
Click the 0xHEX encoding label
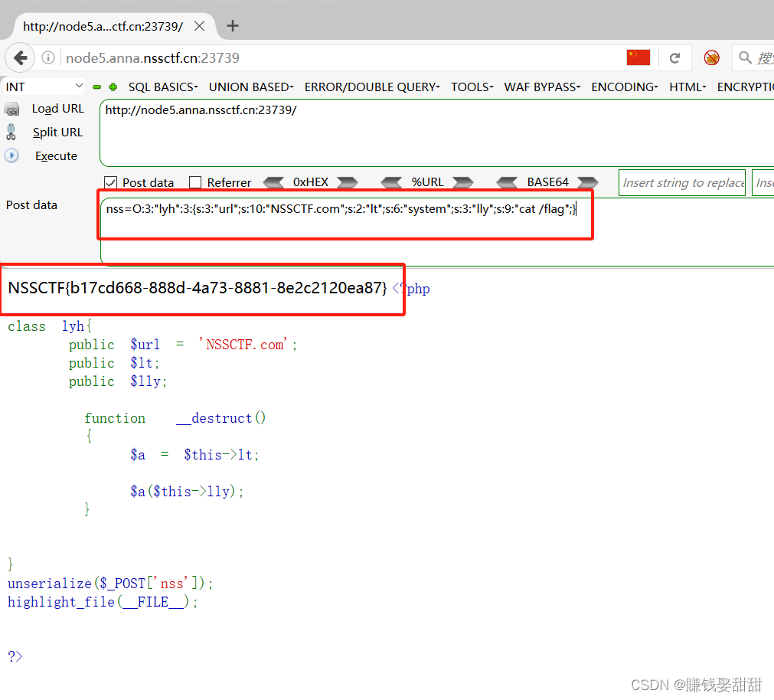[311, 182]
